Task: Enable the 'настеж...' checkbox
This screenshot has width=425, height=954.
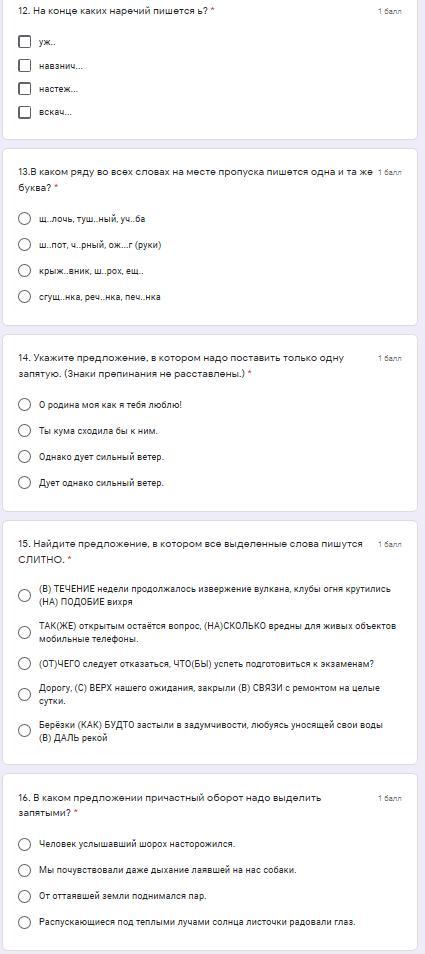Action: pos(24,89)
